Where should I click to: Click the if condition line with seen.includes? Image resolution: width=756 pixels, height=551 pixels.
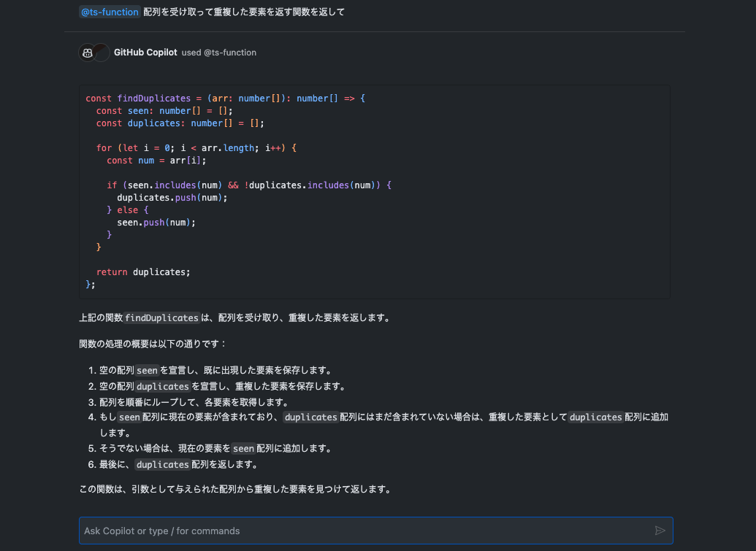(249, 185)
